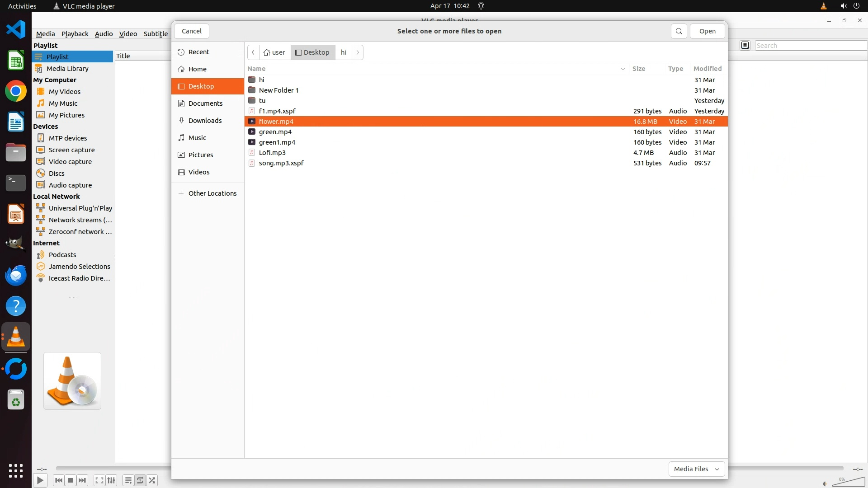868x488 pixels.
Task: Click the Previous media skip icon
Action: click(59, 480)
